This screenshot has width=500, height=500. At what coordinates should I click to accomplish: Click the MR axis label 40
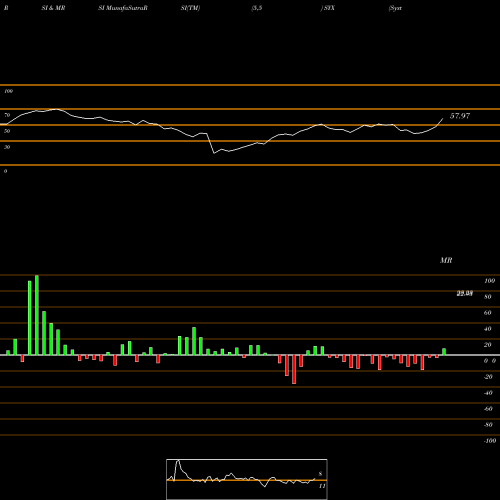click(488, 329)
